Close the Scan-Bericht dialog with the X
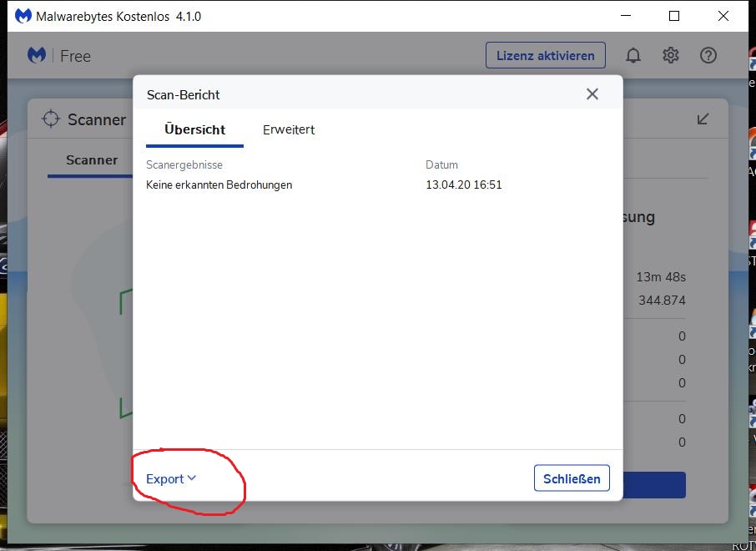This screenshot has width=756, height=551. click(592, 94)
